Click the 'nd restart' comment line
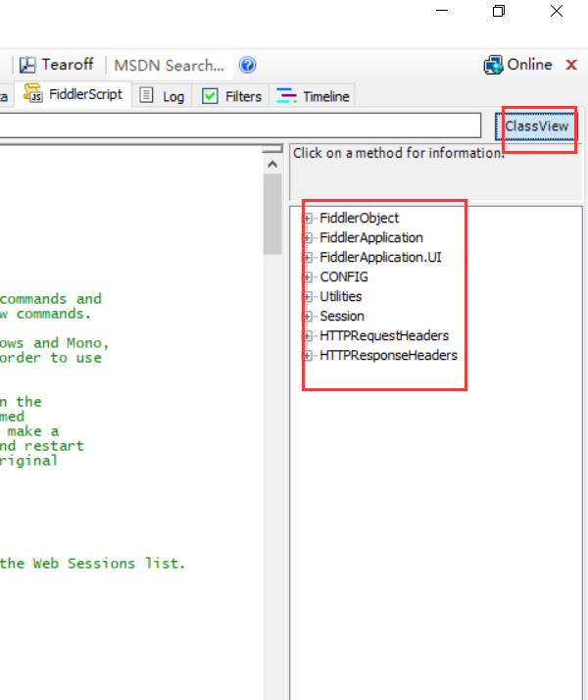 point(42,446)
